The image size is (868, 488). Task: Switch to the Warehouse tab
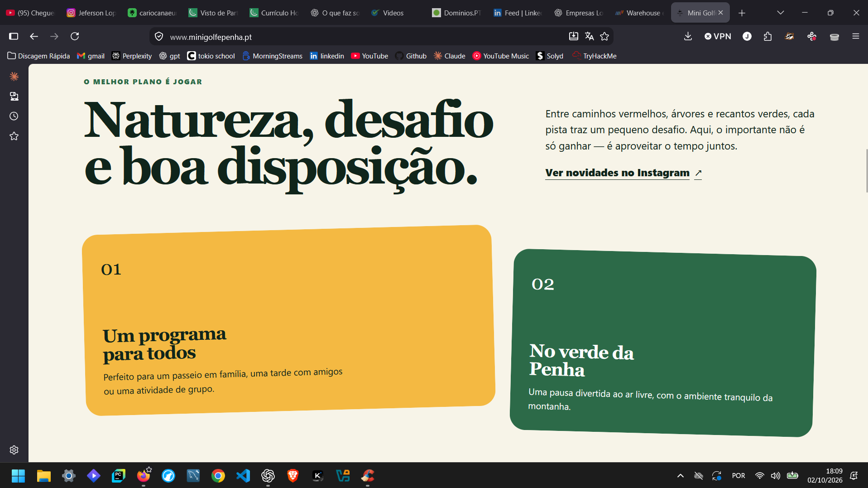coord(639,13)
